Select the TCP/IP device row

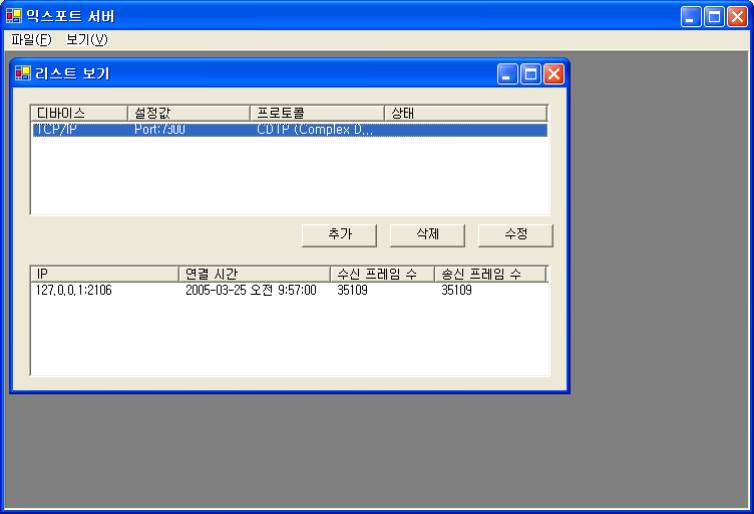pos(290,130)
